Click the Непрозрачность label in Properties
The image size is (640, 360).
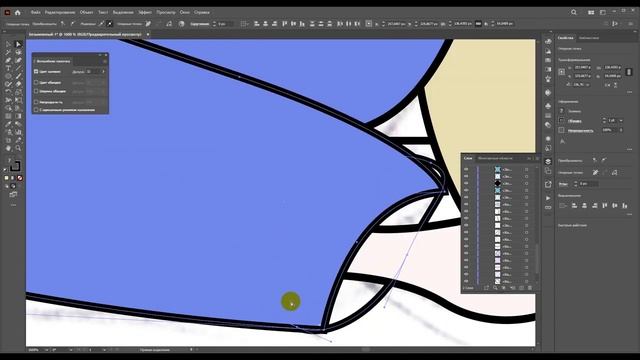coord(580,131)
